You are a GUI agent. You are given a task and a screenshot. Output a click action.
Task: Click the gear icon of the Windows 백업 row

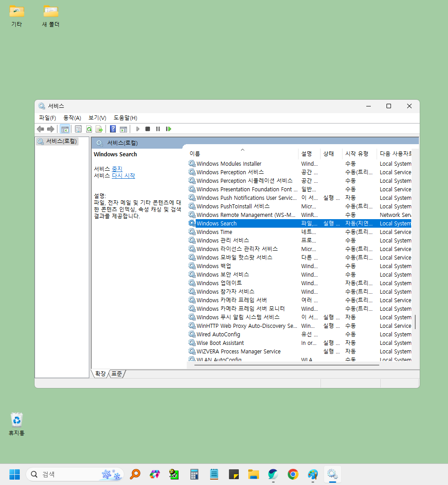(x=192, y=266)
